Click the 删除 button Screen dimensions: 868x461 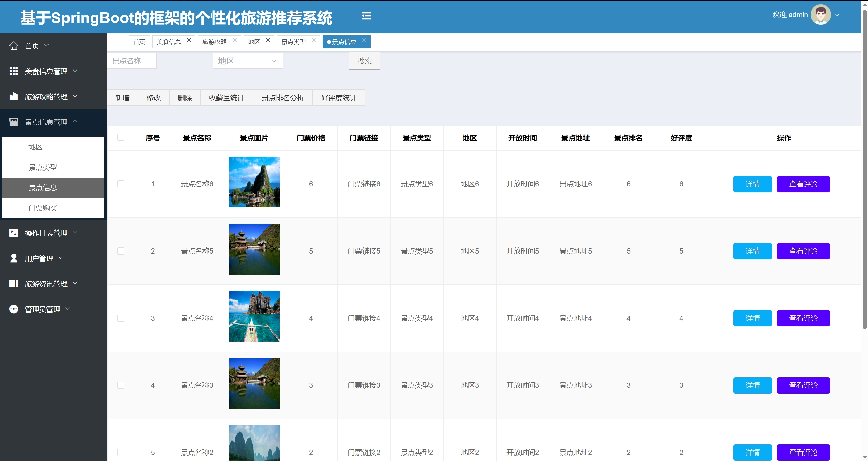[185, 98]
